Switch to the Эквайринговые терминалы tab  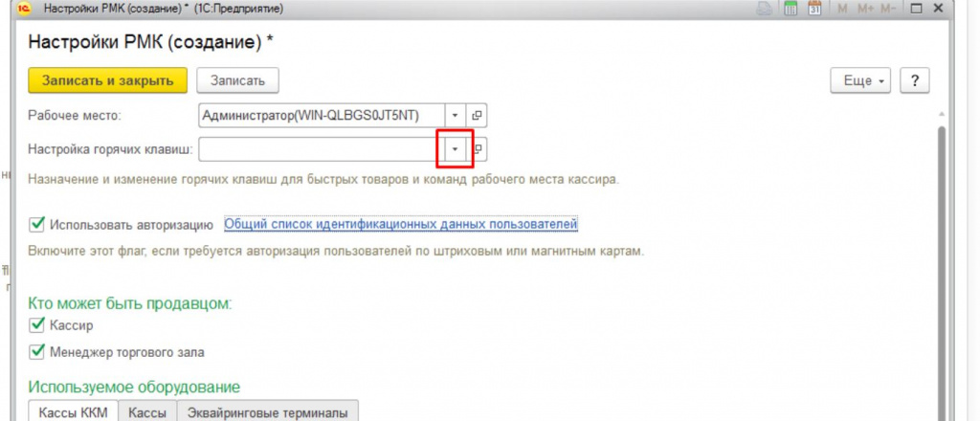tap(268, 412)
